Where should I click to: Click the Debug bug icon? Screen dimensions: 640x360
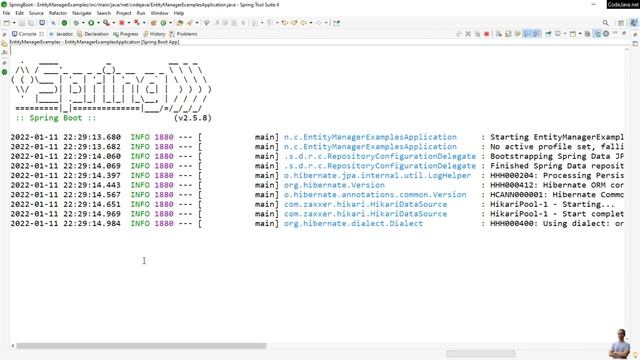(x=76, y=23)
